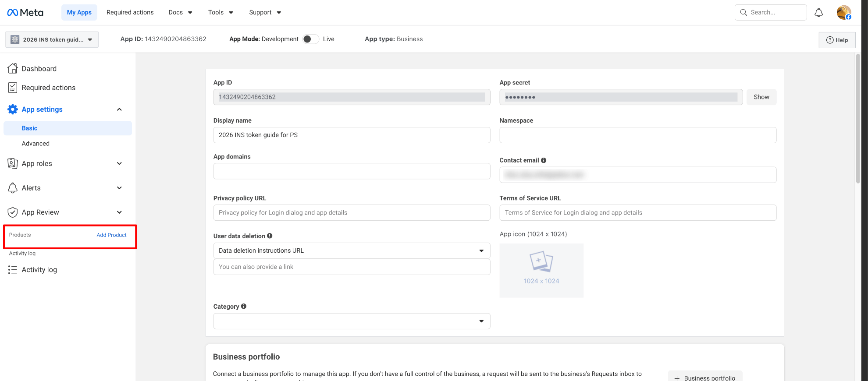Open the app selector dropdown

click(52, 39)
